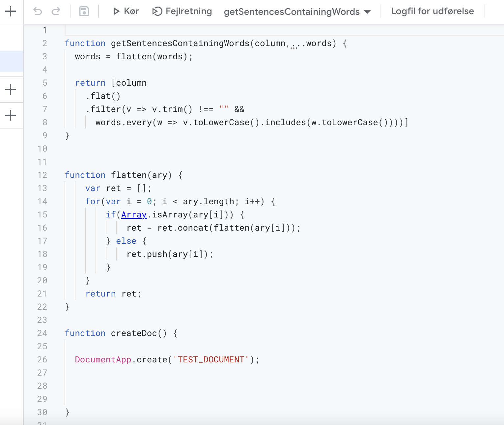Click .flat() on line 6
504x425 pixels.
(x=103, y=96)
